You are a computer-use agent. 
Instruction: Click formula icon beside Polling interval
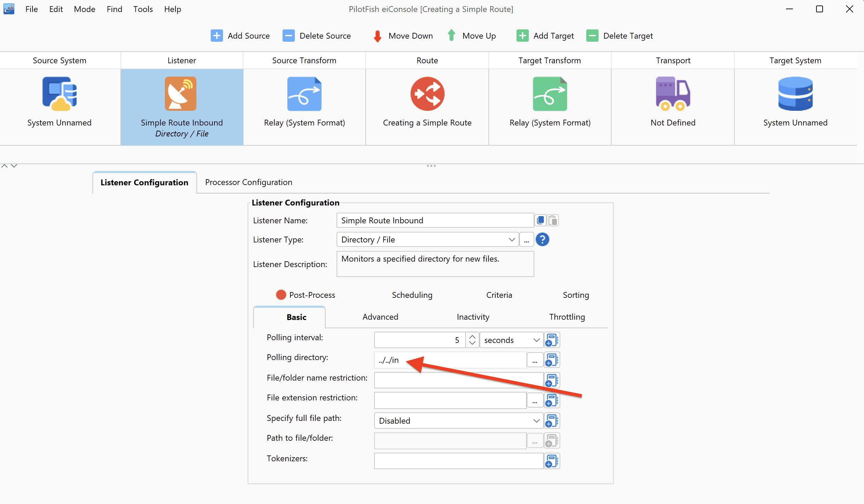point(552,340)
